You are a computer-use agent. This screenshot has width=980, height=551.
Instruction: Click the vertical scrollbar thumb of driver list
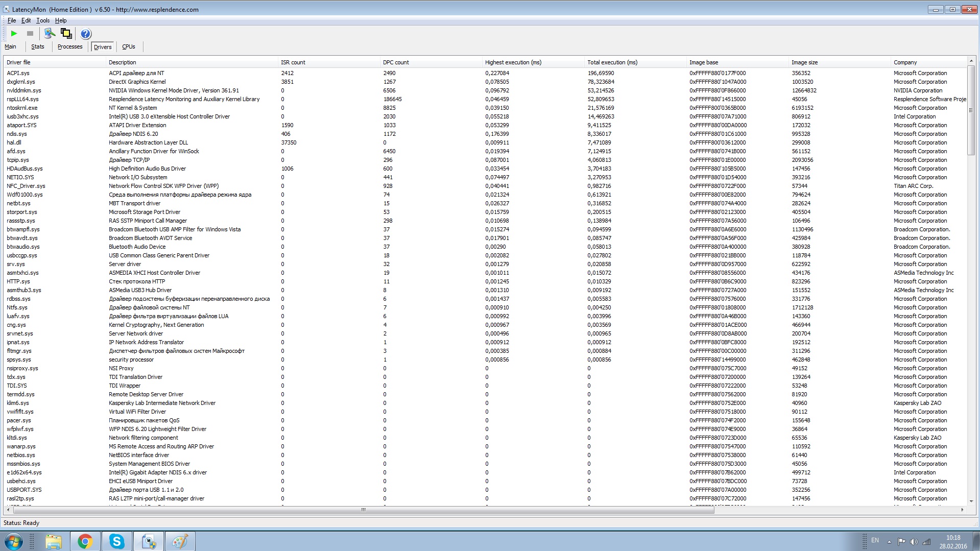click(x=971, y=110)
